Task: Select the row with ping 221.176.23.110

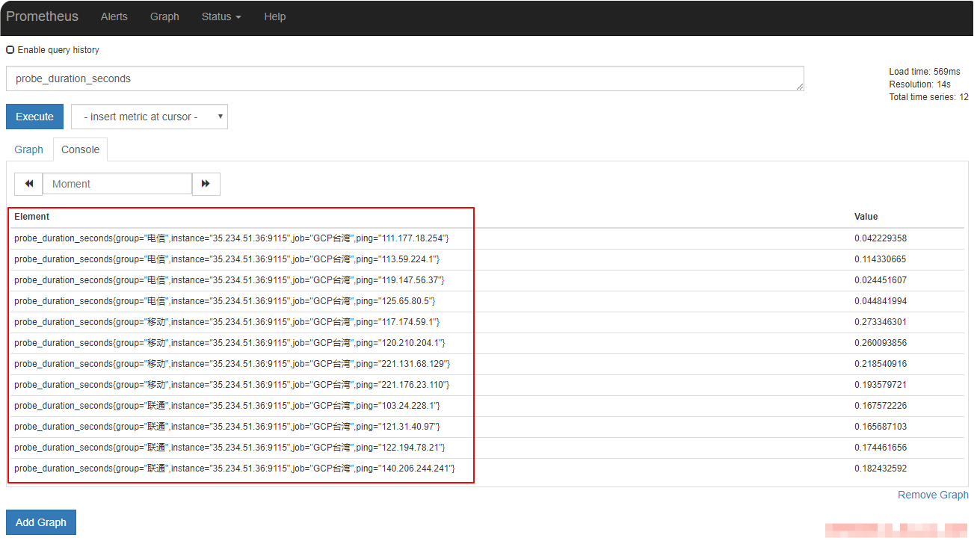Action: (x=487, y=385)
